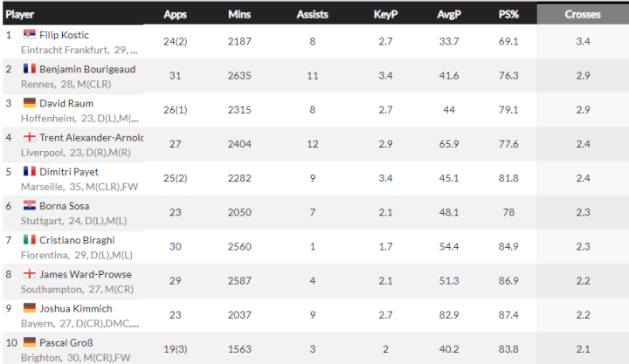The width and height of the screenshot is (629, 364).
Task: Click the England flag beside Trent Alexander-Arnold
Action: click(30, 137)
